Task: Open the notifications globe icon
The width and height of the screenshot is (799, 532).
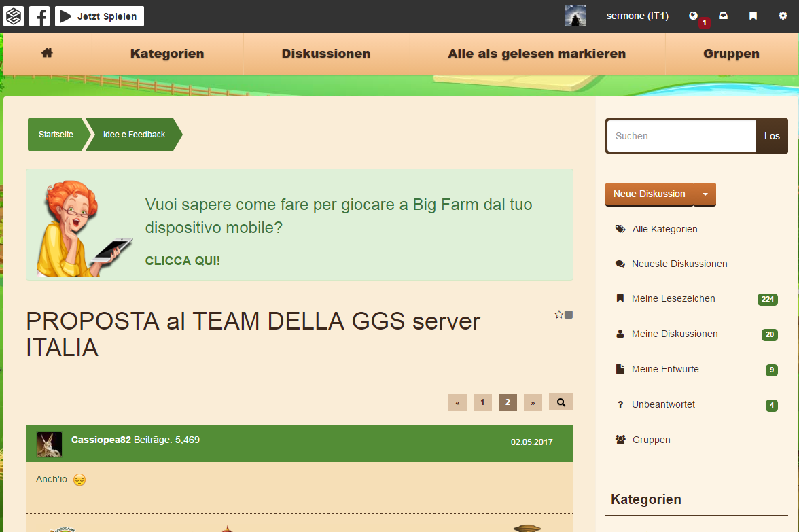Action: 693,16
